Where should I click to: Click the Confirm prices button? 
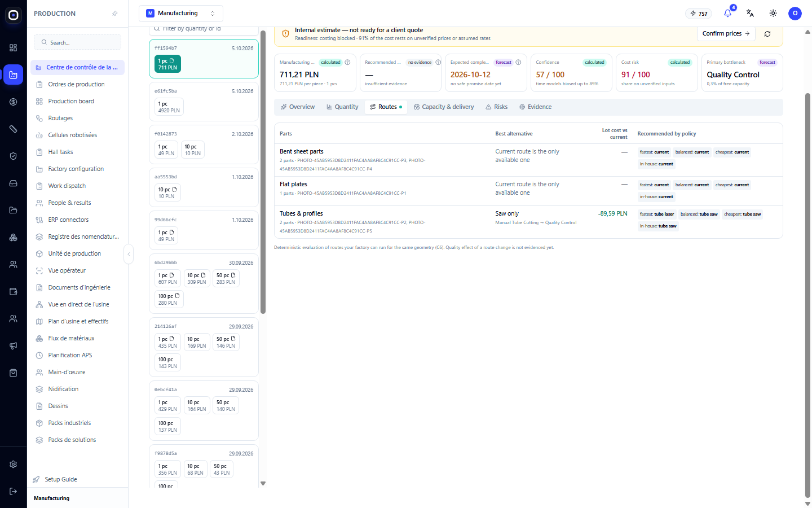[x=726, y=33]
